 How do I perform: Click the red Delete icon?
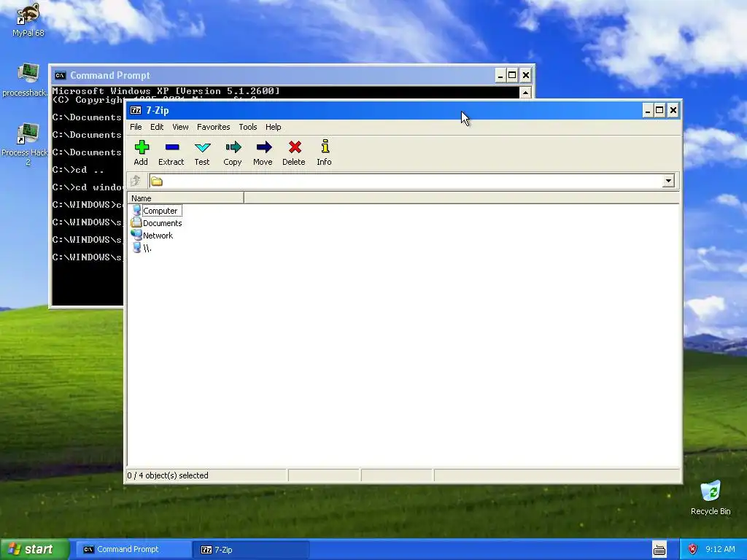click(x=295, y=147)
